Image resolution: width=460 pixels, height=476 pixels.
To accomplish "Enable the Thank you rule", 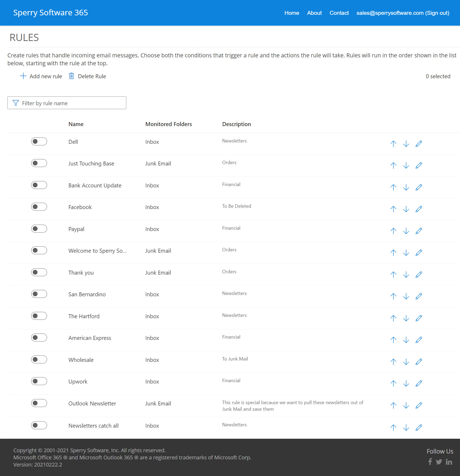I will point(39,272).
